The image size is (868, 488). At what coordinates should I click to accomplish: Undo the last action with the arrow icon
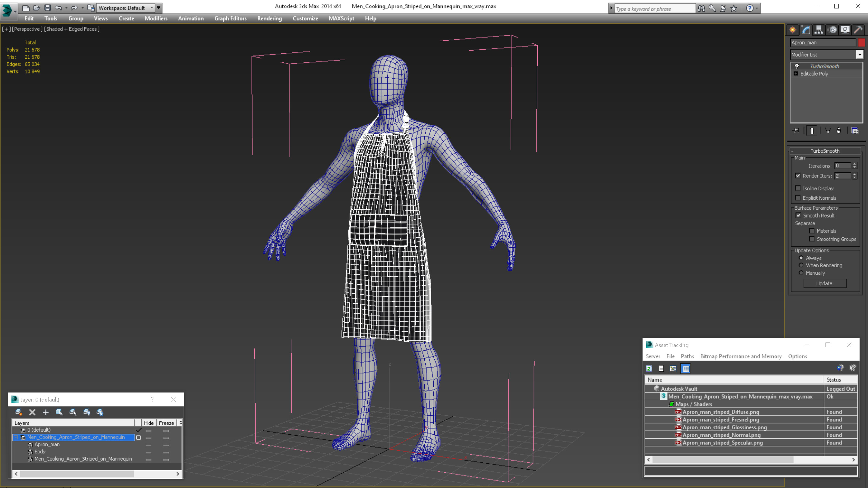point(58,8)
